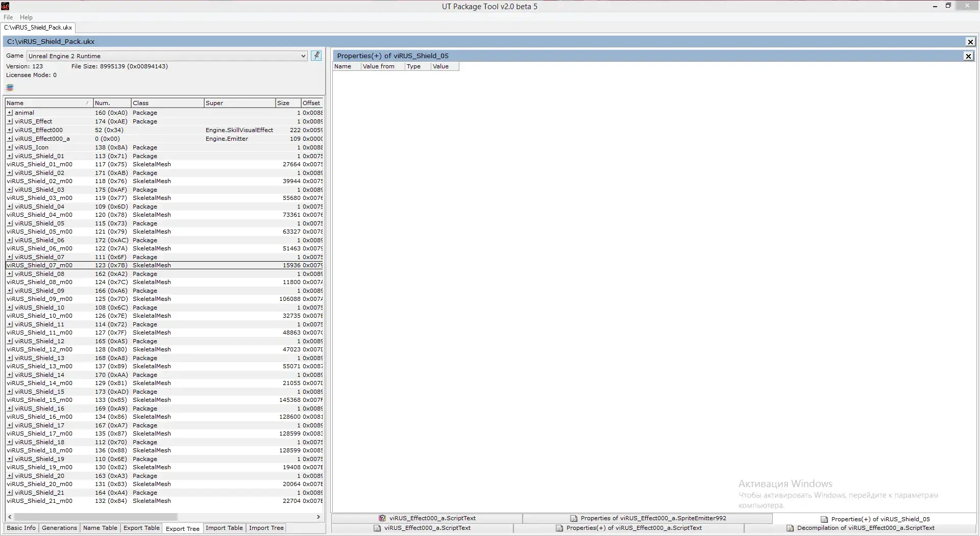980x536 pixels.
Task: Select the viRUS_Shield_09_m00 row
Action: pos(164,299)
